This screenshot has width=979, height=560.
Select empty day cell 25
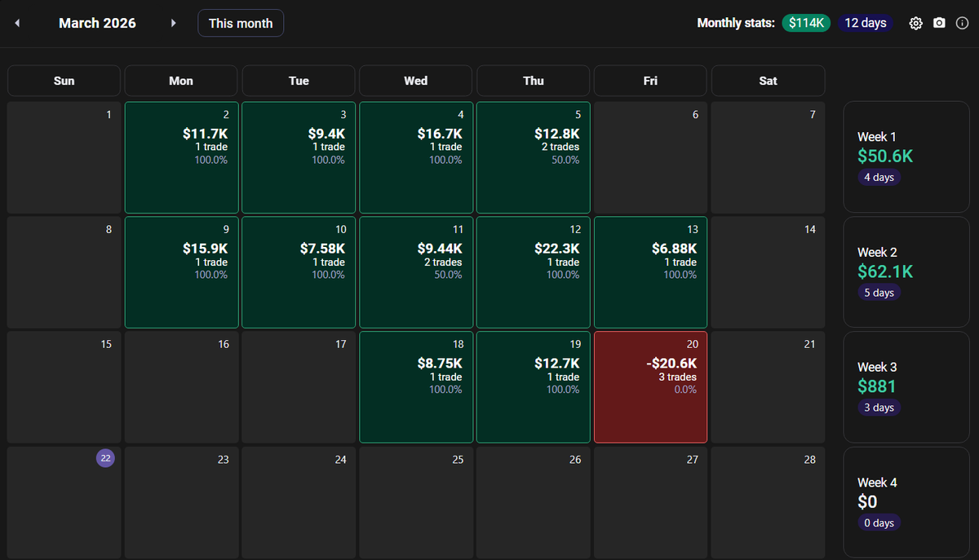point(416,502)
